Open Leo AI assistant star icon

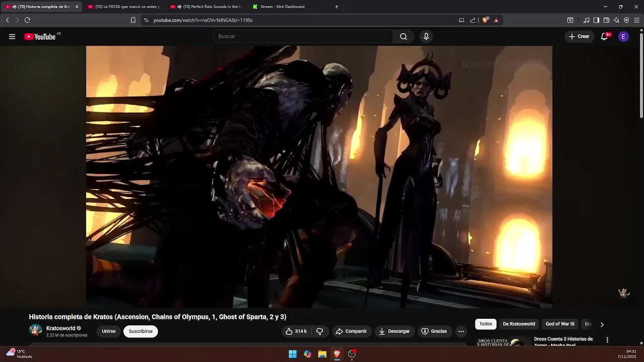point(616,20)
